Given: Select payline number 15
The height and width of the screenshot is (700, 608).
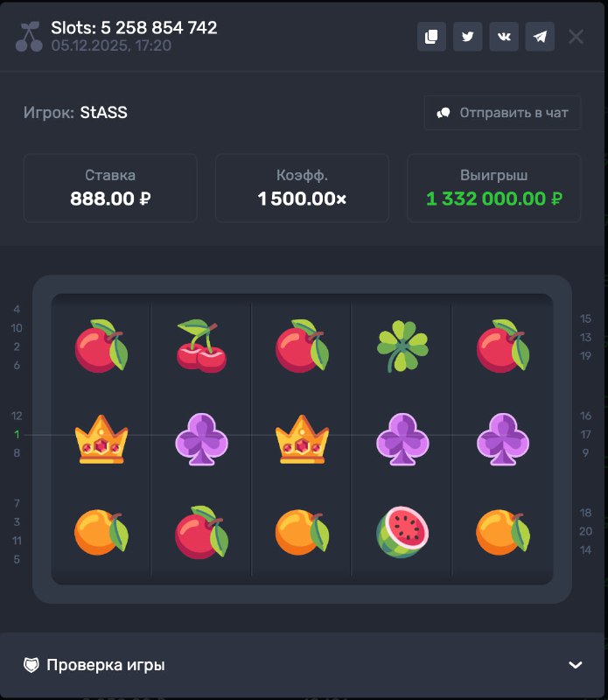Looking at the screenshot, I should [585, 318].
